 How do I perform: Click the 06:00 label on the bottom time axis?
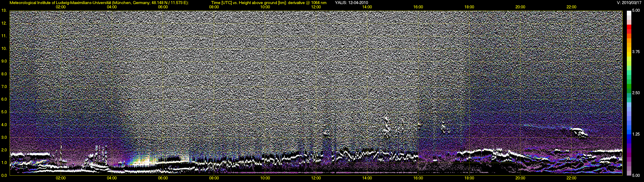tap(163, 178)
